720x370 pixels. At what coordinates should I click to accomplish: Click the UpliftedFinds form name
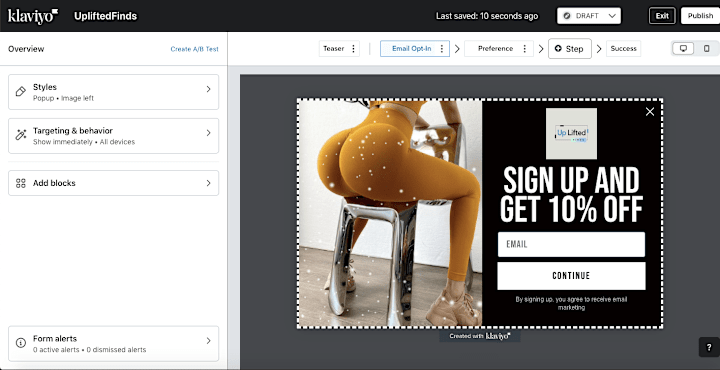pyautogui.click(x=106, y=16)
